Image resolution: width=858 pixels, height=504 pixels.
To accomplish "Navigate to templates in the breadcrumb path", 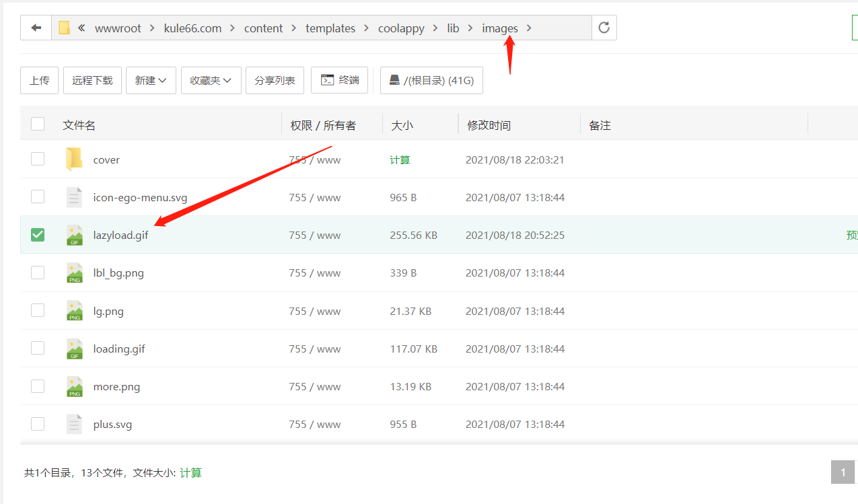I will [330, 28].
